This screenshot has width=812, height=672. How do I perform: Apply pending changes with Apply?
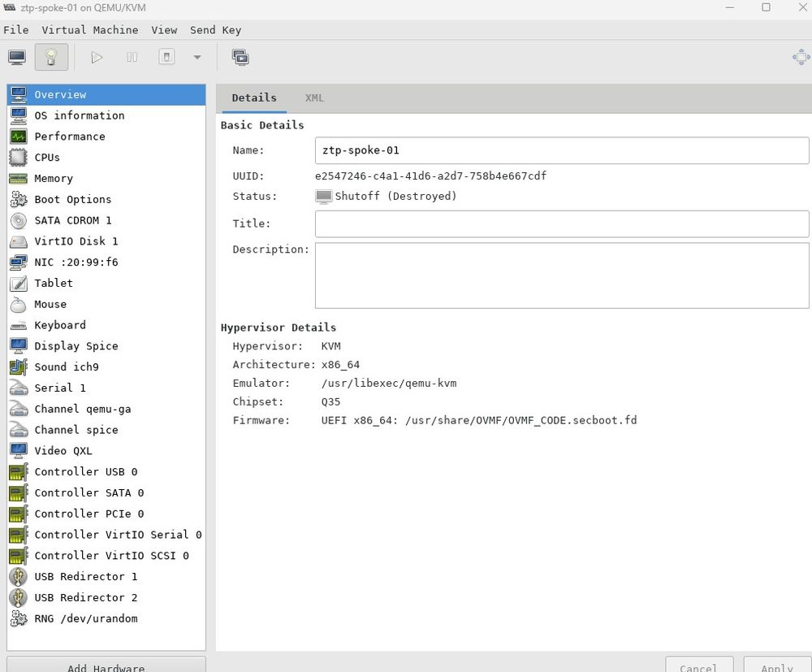click(x=775, y=666)
